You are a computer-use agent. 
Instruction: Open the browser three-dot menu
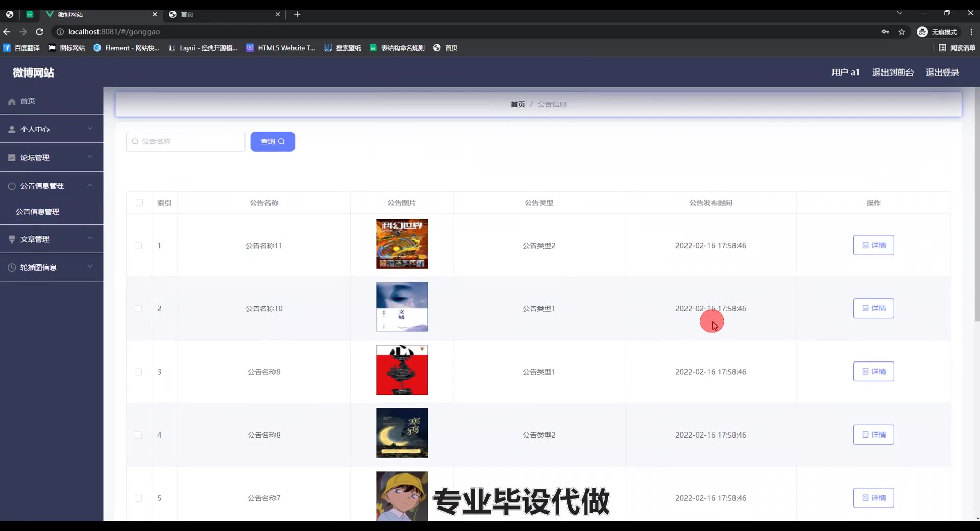click(971, 32)
